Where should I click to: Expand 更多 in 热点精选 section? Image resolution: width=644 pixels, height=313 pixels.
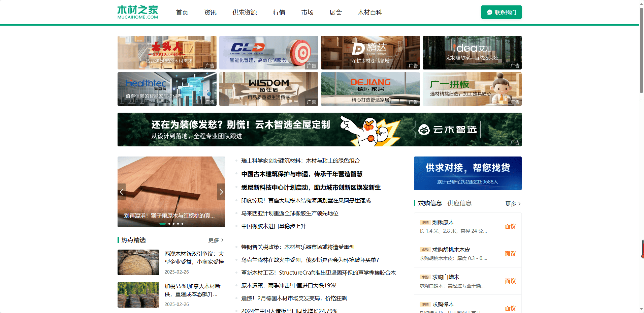pyautogui.click(x=216, y=240)
